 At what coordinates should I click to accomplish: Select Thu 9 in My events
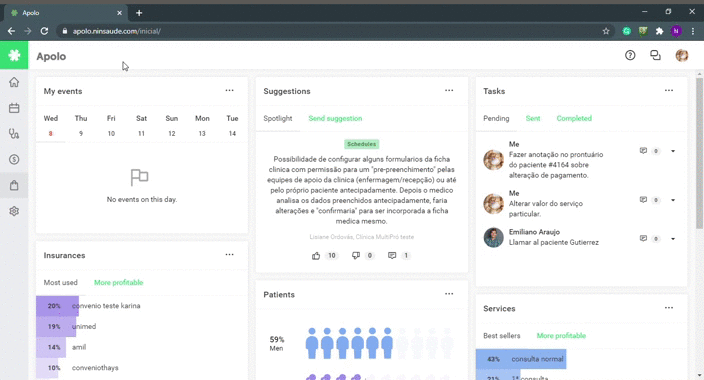point(81,126)
